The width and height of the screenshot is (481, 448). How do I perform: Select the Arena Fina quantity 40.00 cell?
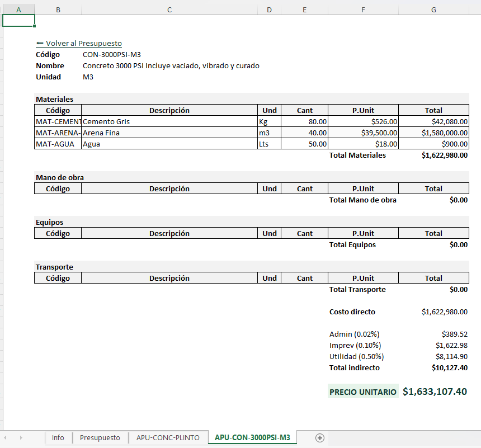click(x=304, y=133)
